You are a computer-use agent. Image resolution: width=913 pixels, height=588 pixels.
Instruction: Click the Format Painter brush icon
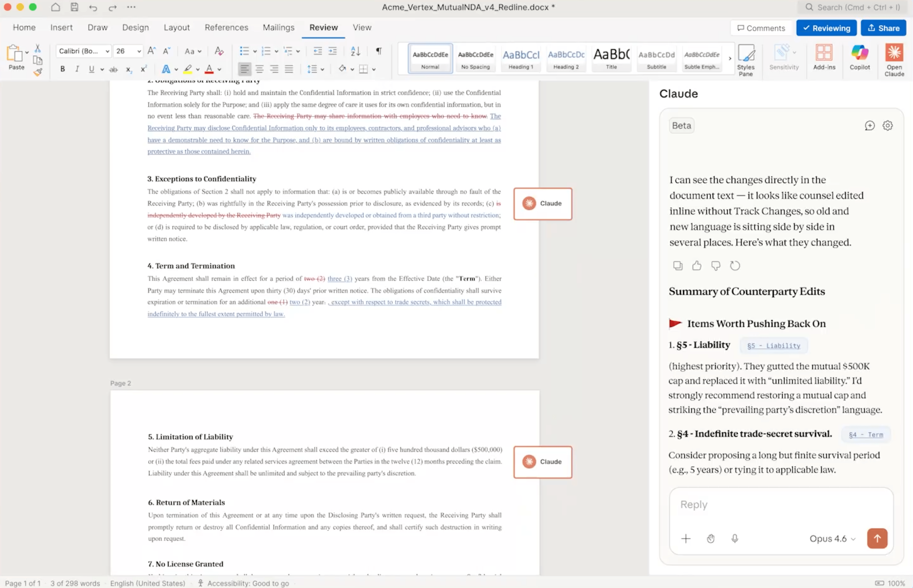(x=38, y=72)
